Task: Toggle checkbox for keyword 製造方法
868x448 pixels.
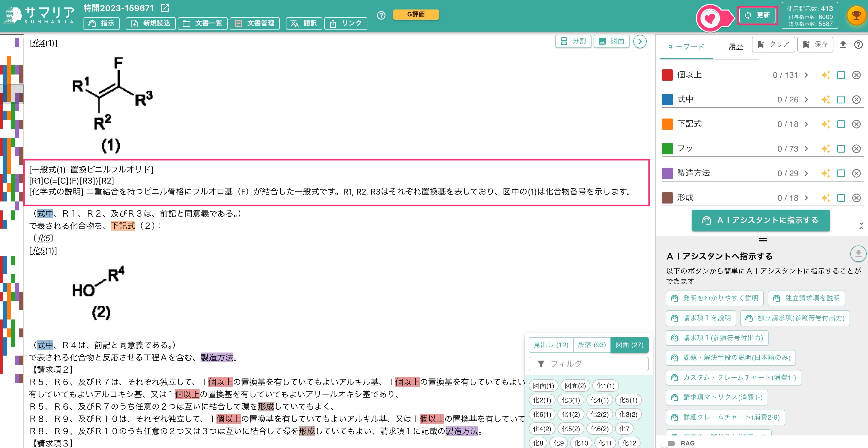Action: [841, 173]
